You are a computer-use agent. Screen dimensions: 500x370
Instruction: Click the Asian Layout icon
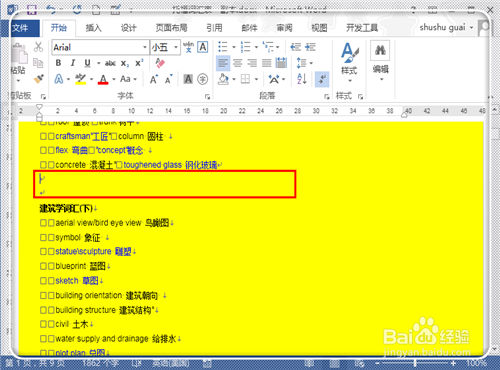pyautogui.click(x=274, y=79)
